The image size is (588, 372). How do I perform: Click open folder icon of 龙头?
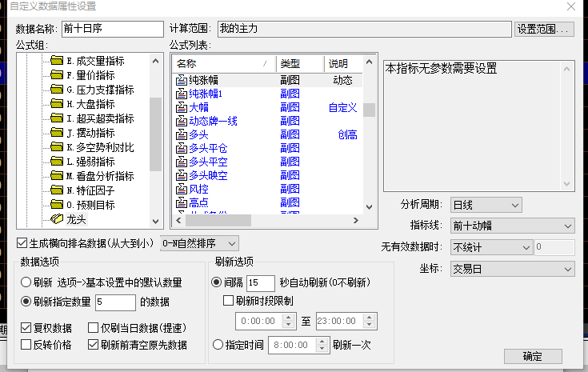(57, 218)
